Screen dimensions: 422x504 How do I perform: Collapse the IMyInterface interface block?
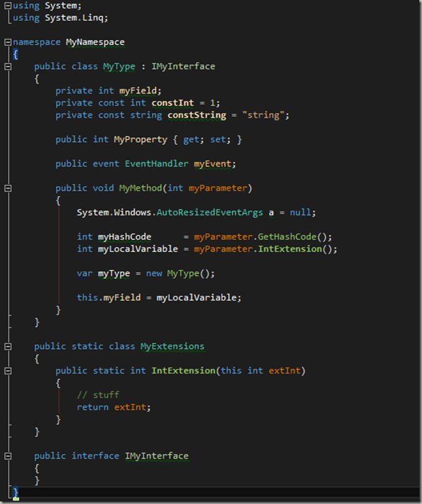coord(8,456)
